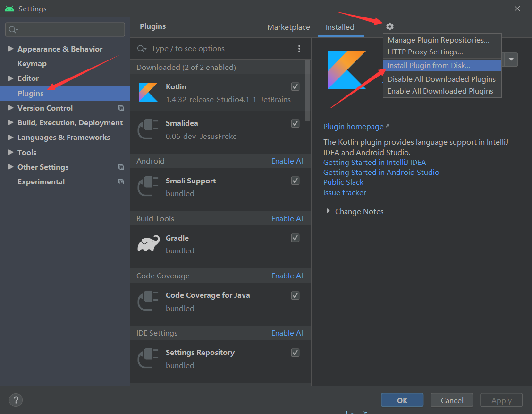This screenshot has height=414, width=532.
Task: Click the plugins settings gear icon
Action: tap(390, 26)
